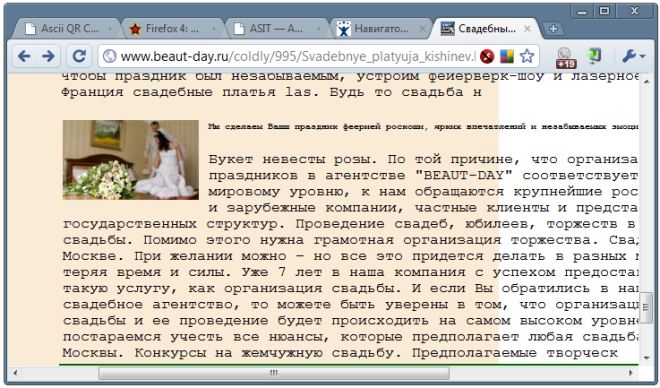This screenshot has width=660, height=388.
Task: Switch to the Навигато... tab
Action: [x=381, y=29]
